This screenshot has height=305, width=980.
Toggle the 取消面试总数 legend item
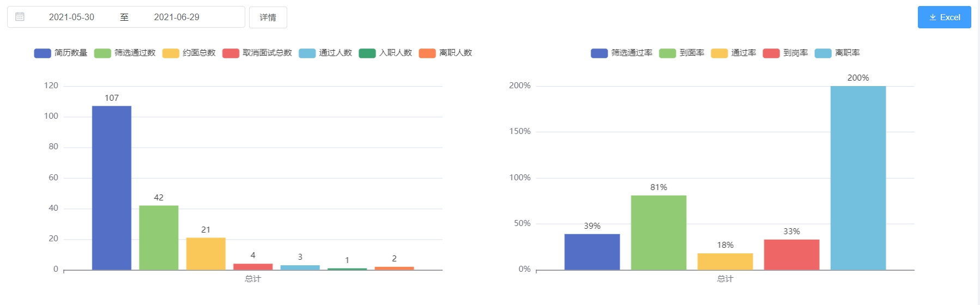(257, 53)
